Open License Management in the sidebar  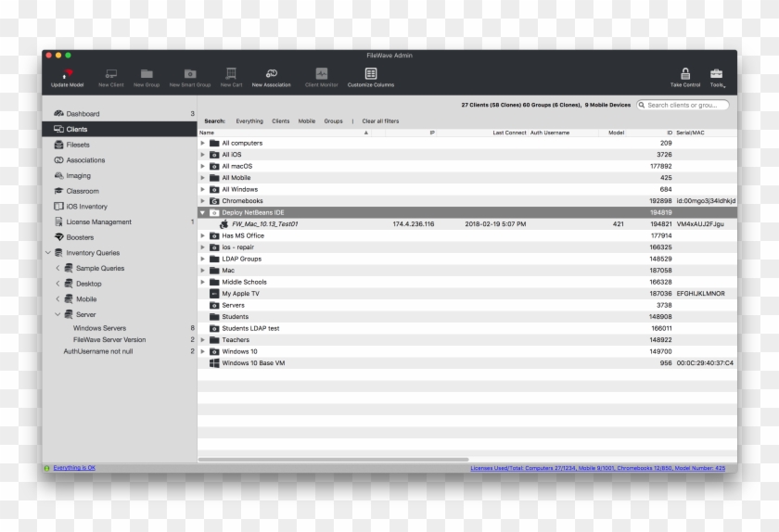tap(98, 222)
